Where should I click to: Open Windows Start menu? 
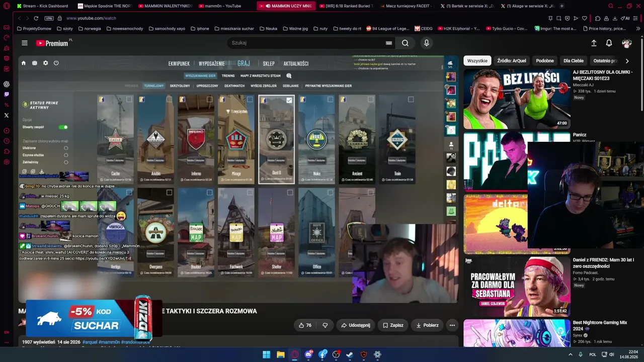pyautogui.click(x=266, y=354)
